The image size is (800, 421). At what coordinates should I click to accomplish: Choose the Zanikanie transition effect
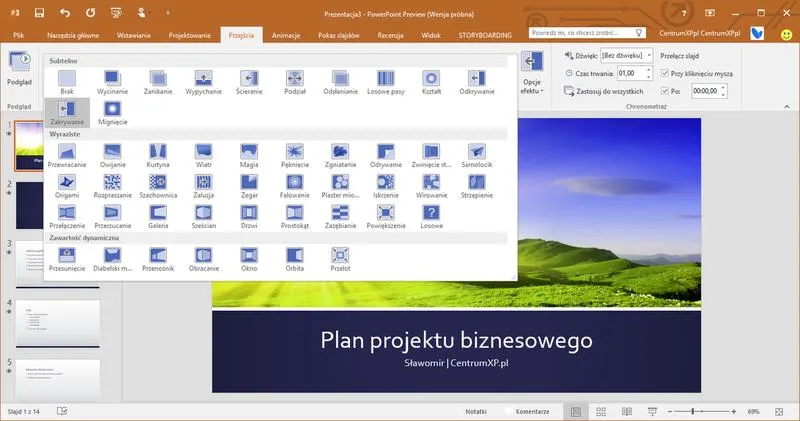[x=158, y=83]
